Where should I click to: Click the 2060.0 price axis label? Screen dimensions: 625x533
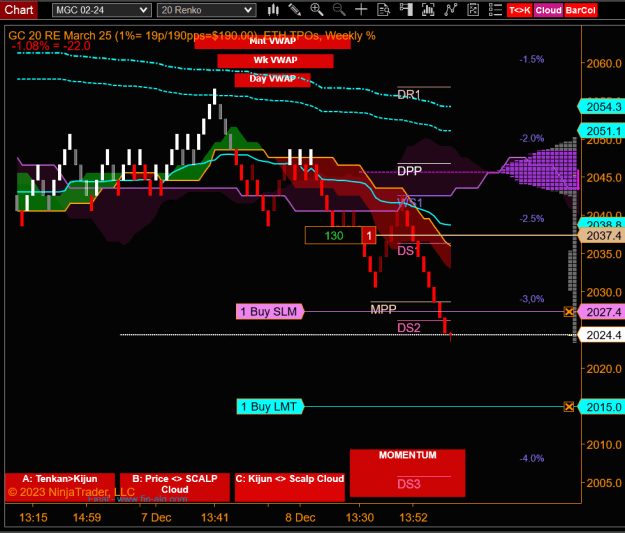(x=604, y=63)
